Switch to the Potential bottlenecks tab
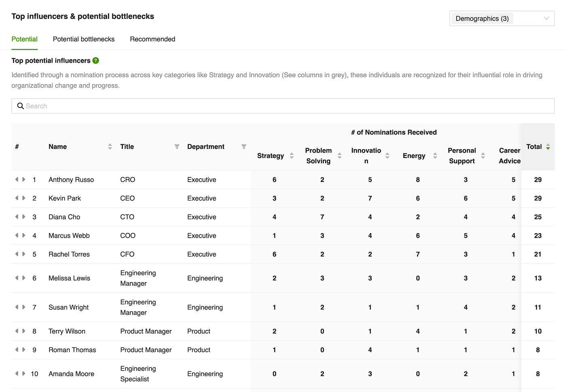Screen dimensions: 565x392 coord(84,39)
